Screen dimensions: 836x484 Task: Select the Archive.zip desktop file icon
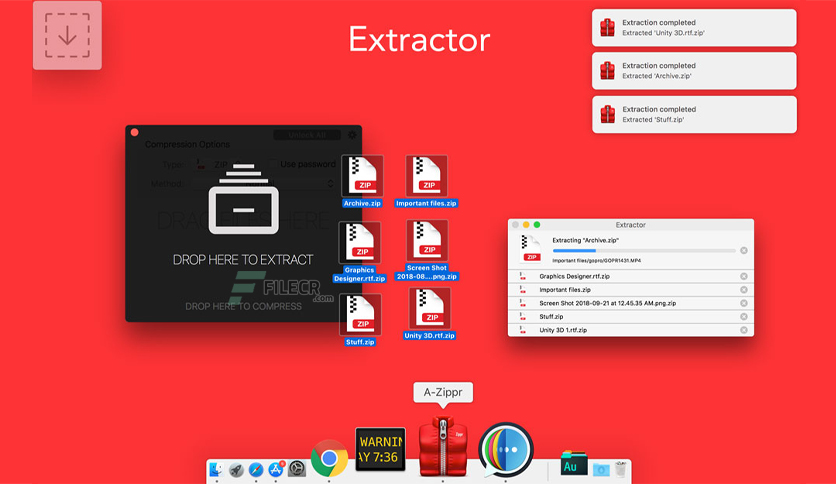point(362,176)
